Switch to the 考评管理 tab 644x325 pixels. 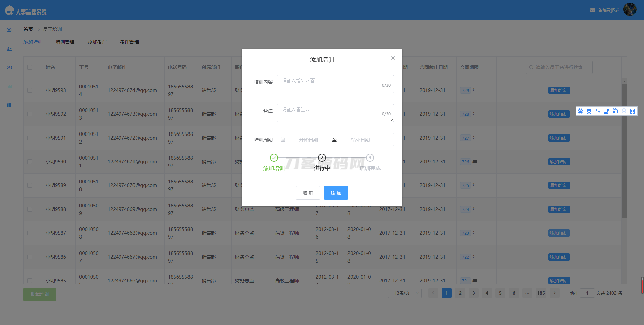129,42
